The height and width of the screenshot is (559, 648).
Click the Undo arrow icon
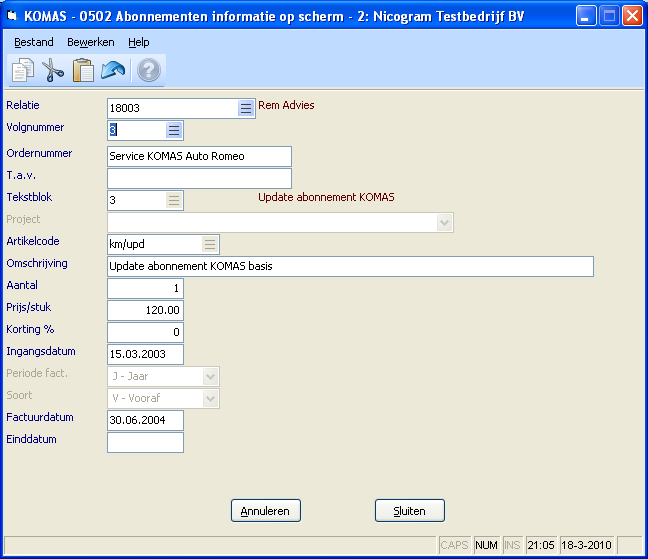click(113, 70)
